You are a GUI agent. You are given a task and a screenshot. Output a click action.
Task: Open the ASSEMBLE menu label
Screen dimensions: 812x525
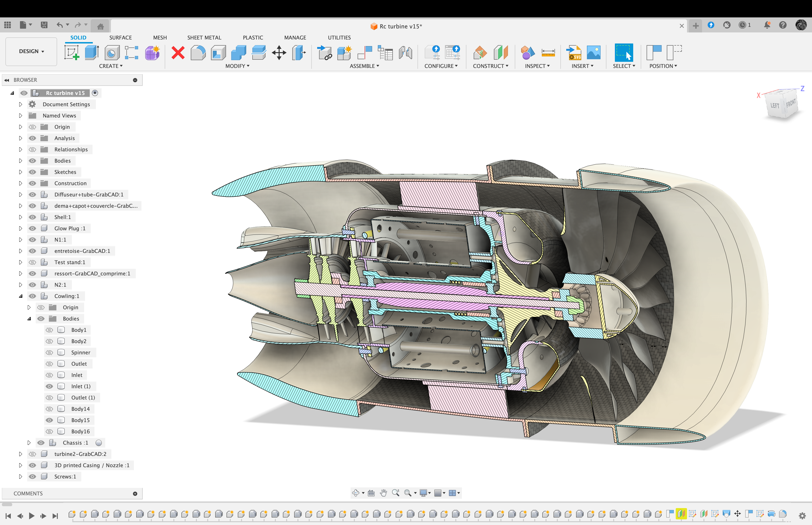click(x=364, y=66)
